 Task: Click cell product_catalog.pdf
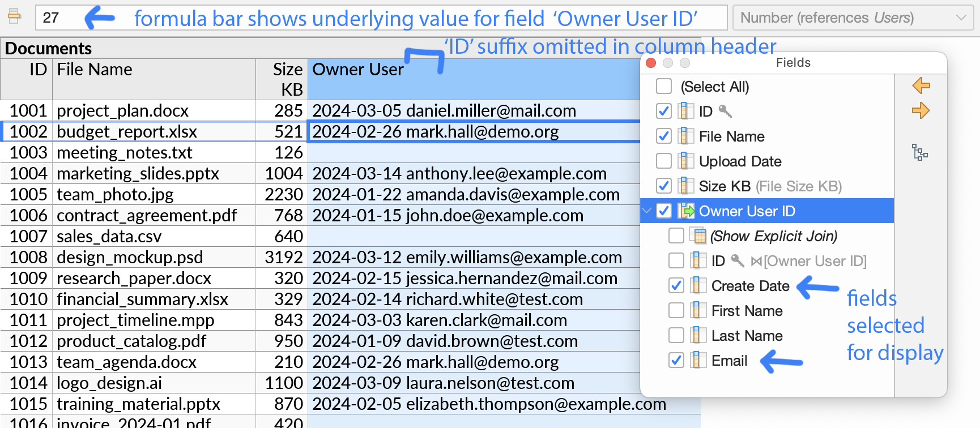[154, 341]
